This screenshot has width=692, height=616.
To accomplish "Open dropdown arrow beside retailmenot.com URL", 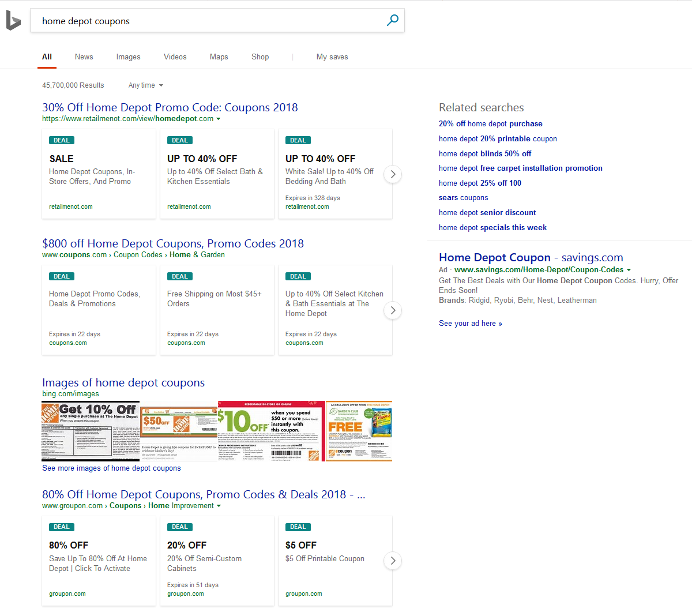I will [x=219, y=119].
